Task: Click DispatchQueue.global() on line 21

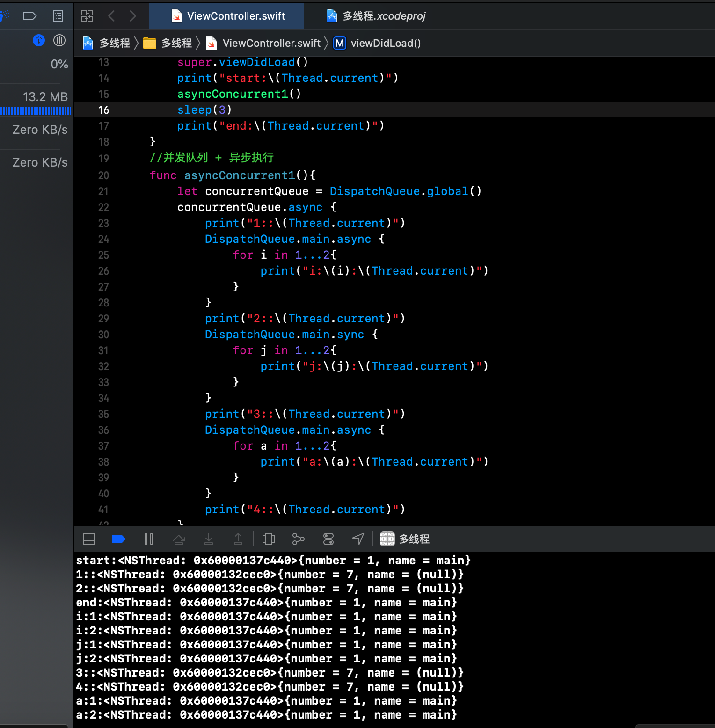Action: click(x=406, y=191)
